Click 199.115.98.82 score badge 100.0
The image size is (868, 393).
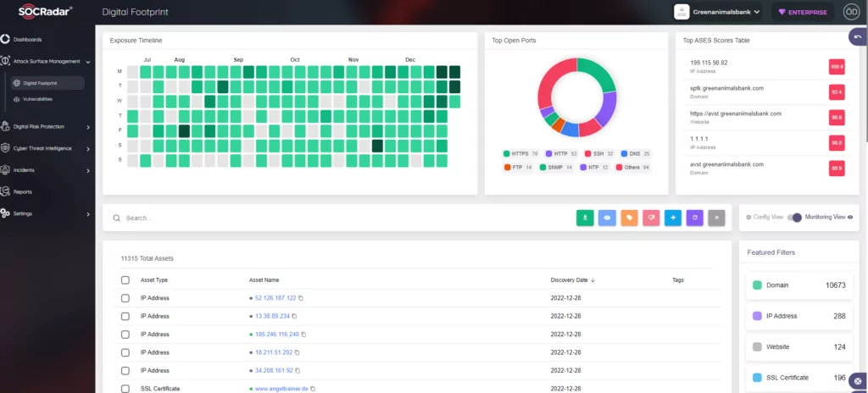tap(837, 66)
